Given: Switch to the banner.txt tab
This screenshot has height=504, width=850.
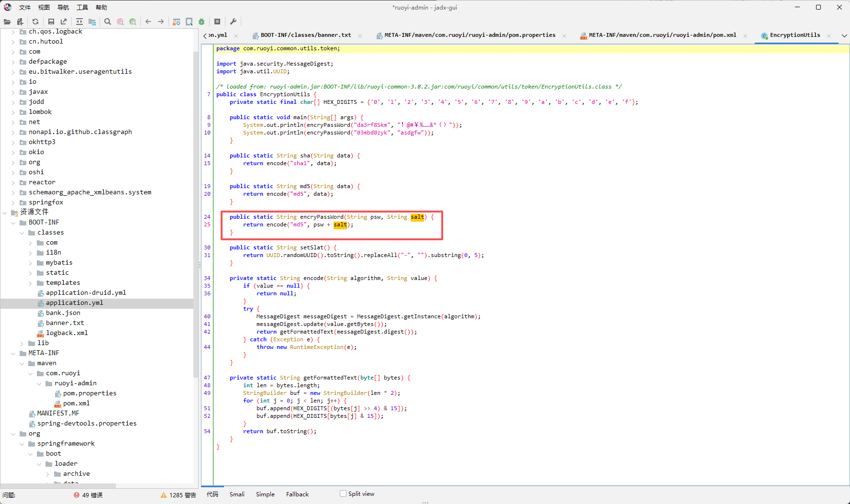Looking at the screenshot, I should click(x=306, y=35).
